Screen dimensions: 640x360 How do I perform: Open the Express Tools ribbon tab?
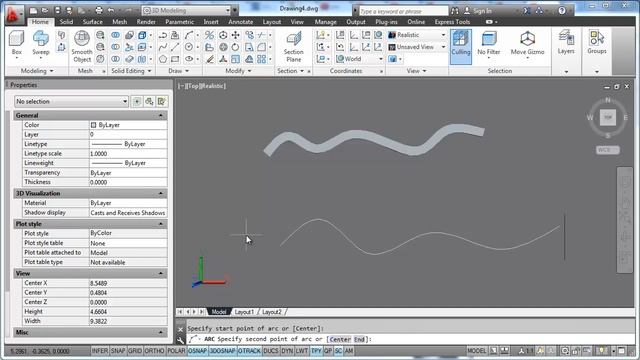[x=452, y=22]
